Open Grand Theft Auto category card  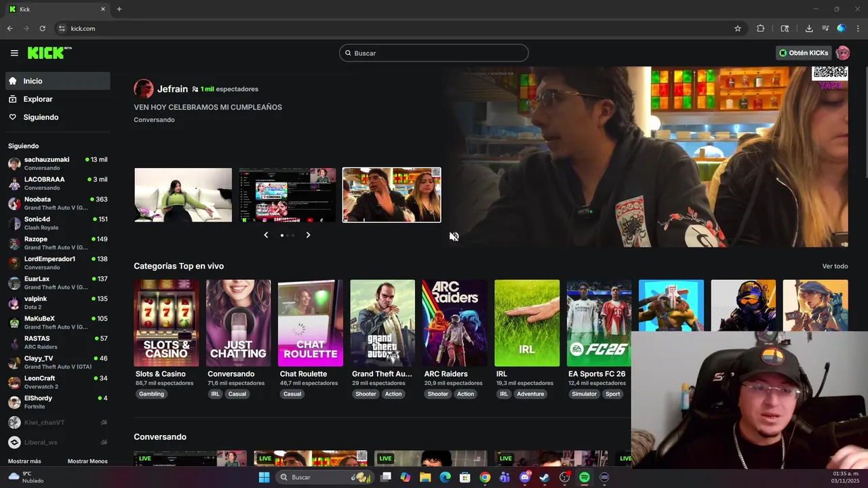pyautogui.click(x=382, y=323)
